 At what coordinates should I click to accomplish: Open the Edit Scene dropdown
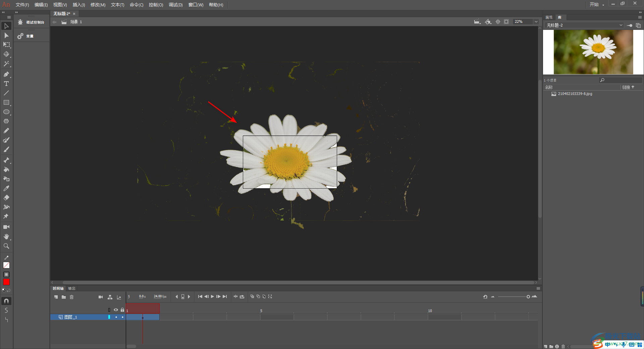coord(477,21)
